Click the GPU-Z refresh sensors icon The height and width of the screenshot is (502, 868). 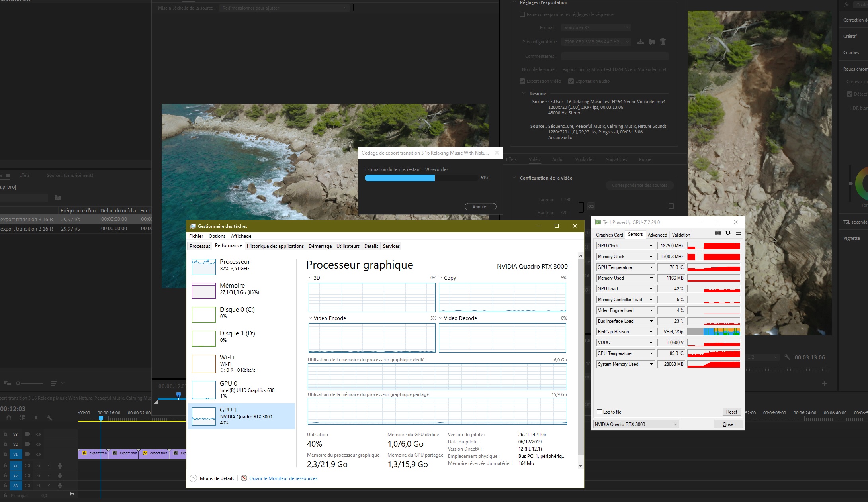(728, 233)
